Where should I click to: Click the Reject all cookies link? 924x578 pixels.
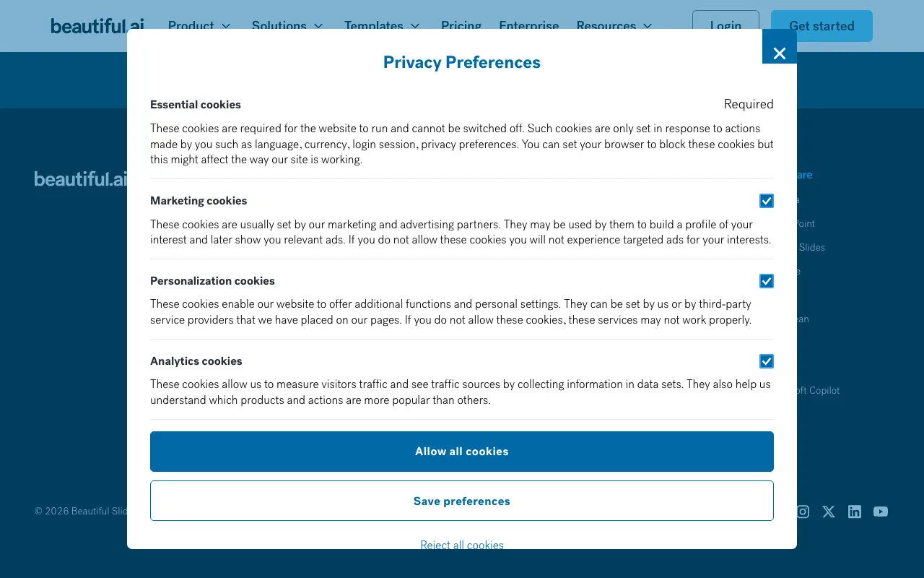462,545
